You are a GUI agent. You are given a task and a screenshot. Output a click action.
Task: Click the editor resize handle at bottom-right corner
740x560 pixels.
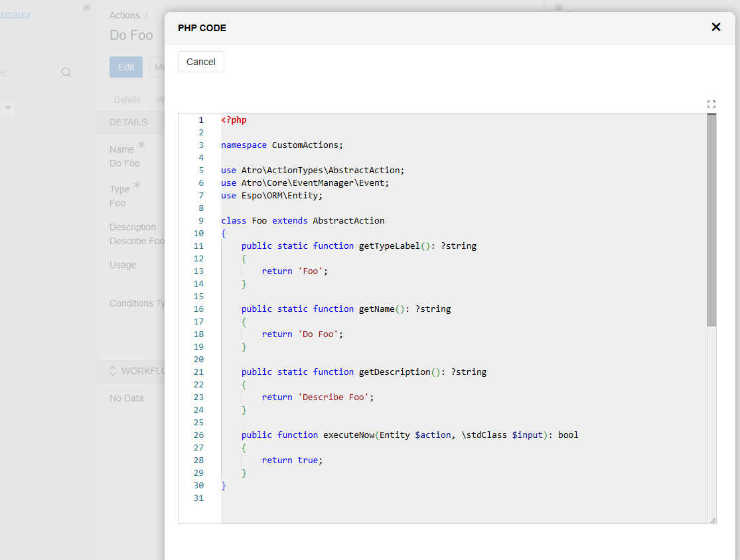point(713,520)
